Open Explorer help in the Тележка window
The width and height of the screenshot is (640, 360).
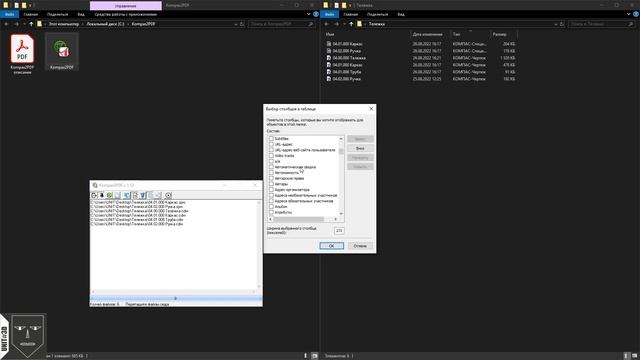[636, 14]
